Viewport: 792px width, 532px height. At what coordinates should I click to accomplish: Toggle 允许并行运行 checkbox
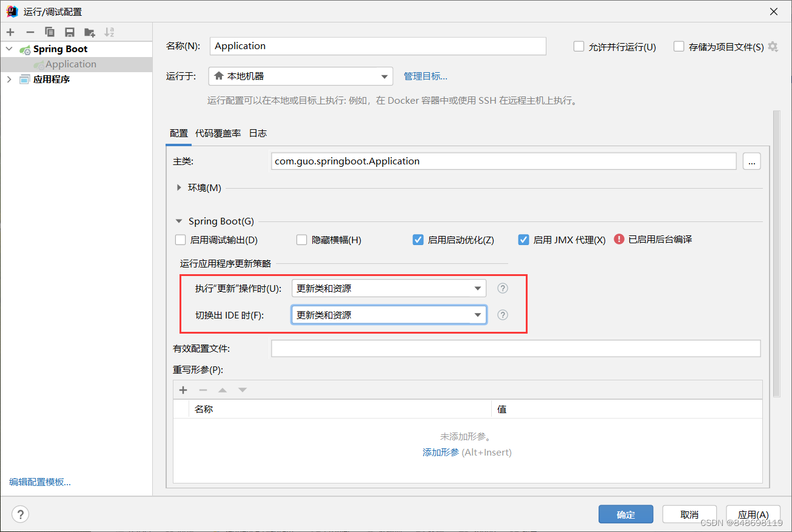click(579, 47)
